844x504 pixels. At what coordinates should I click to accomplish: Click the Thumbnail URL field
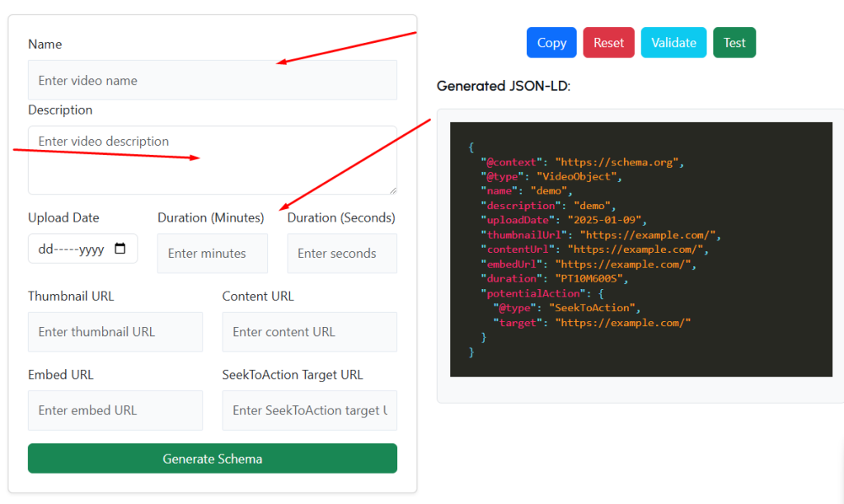click(x=115, y=331)
